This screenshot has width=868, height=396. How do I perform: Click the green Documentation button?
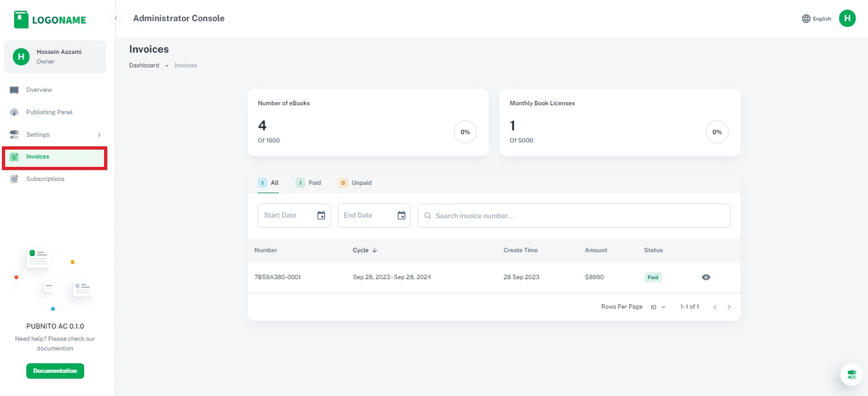55,371
